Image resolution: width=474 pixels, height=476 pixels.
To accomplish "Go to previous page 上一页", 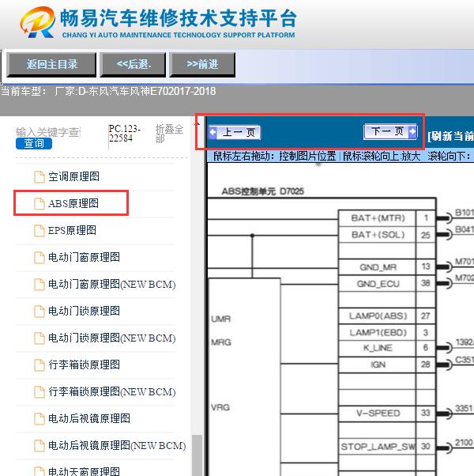I will tap(235, 133).
